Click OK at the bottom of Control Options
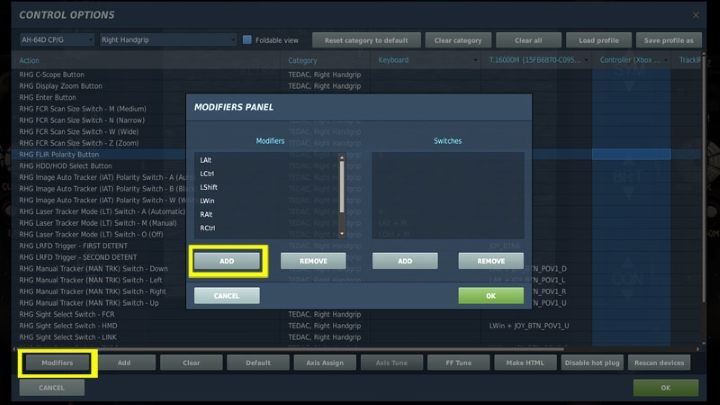The height and width of the screenshot is (405, 720). pyautogui.click(x=666, y=388)
